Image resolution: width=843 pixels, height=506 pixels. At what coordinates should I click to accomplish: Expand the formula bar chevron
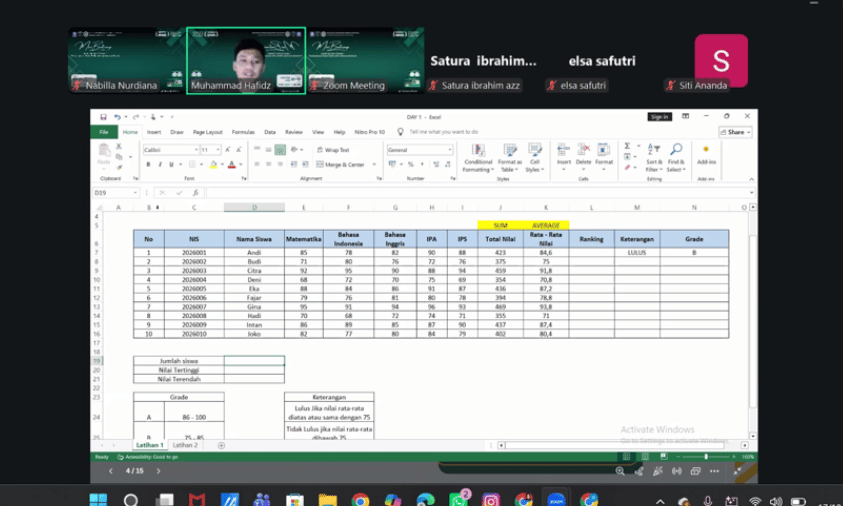(x=751, y=193)
